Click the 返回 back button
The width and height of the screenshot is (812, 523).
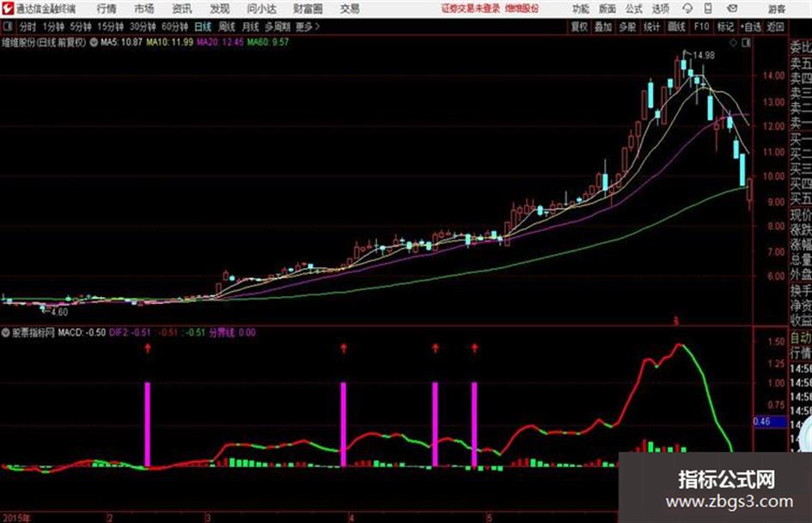tap(775, 27)
